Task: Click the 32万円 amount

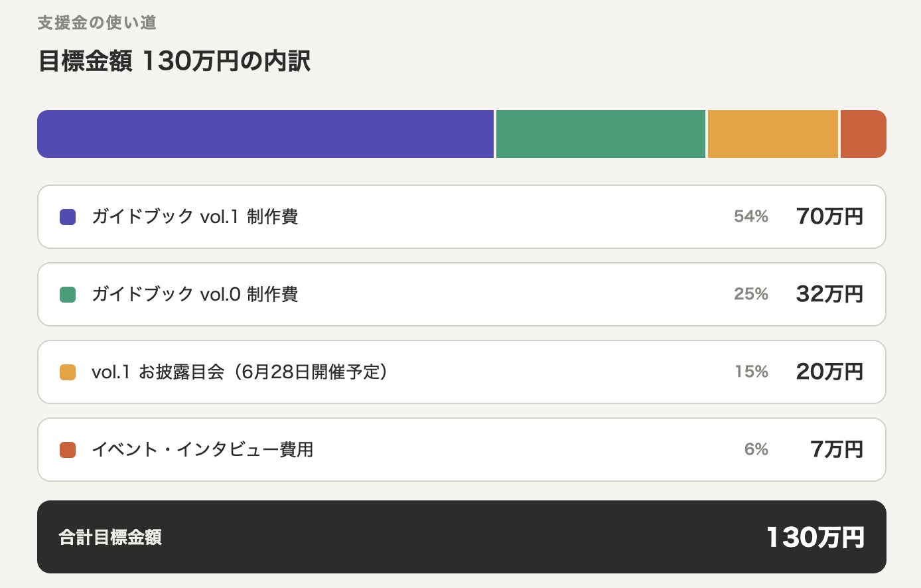Action: (829, 295)
